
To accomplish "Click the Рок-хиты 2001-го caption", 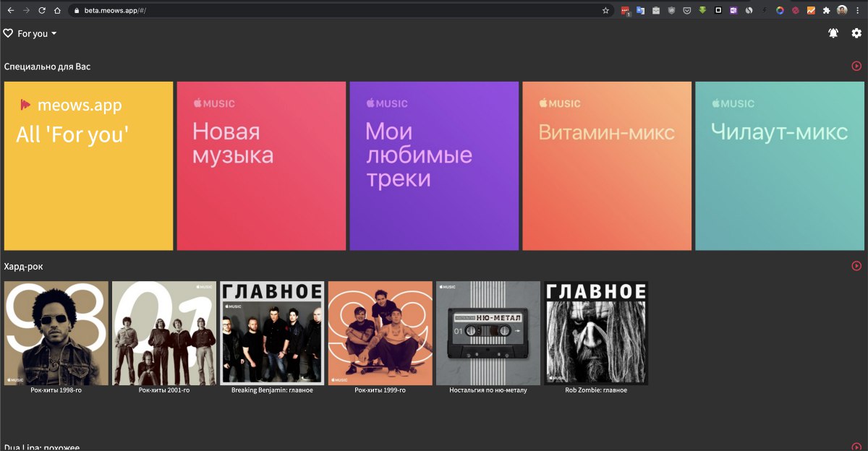I will pos(164,390).
